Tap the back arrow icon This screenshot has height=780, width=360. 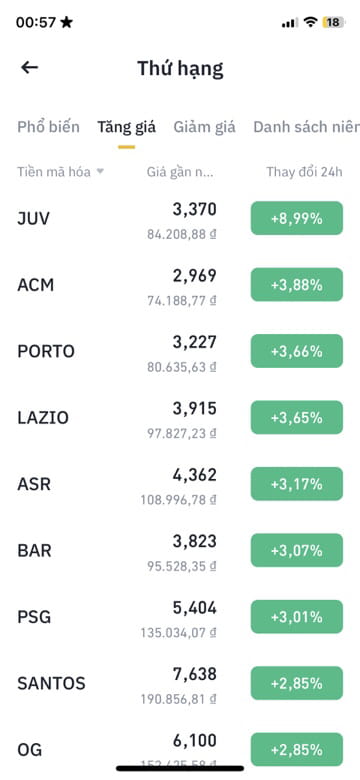(x=29, y=68)
